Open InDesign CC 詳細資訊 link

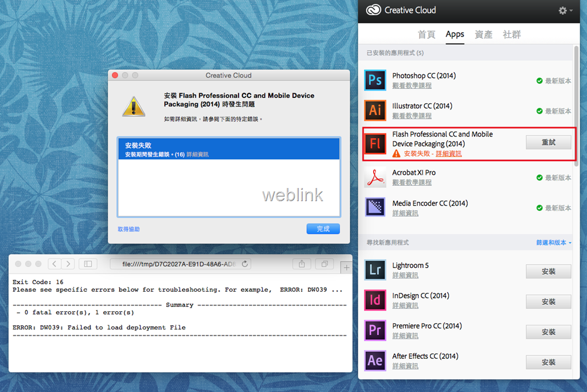pos(405,306)
